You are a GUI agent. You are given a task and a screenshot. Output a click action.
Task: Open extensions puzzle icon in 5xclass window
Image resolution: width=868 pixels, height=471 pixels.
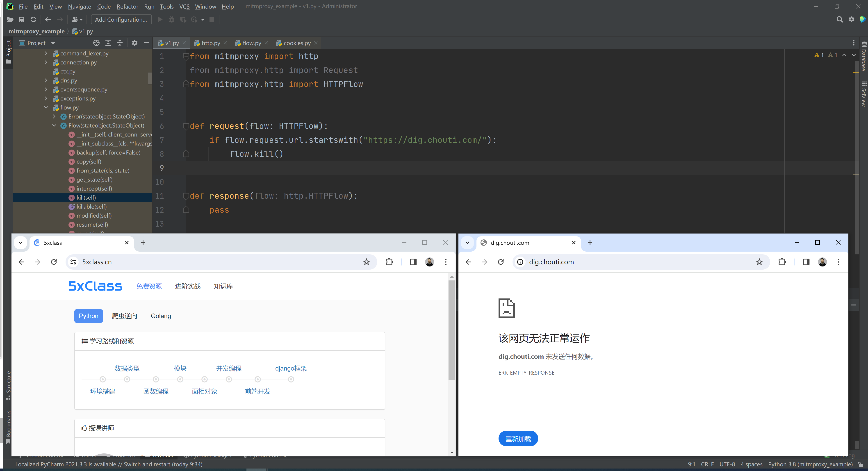tap(389, 262)
